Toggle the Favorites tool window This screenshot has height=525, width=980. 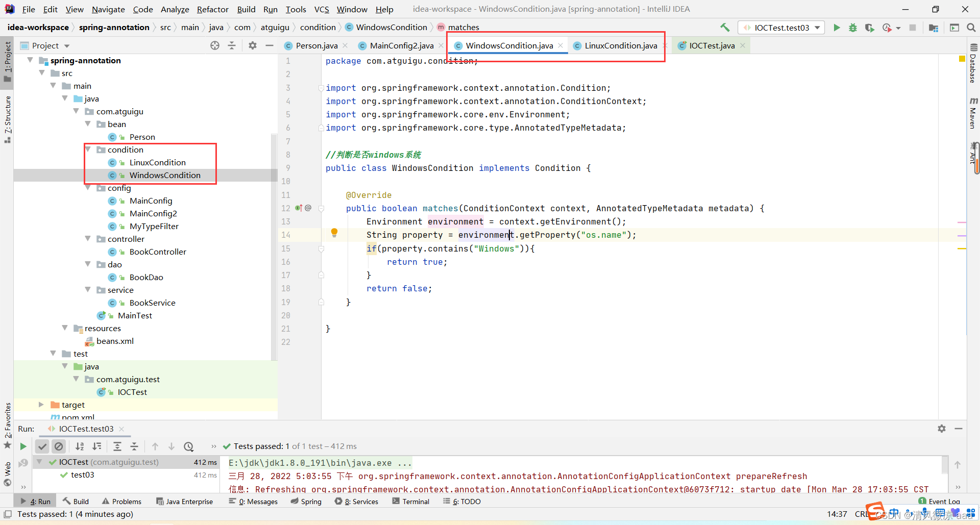pyautogui.click(x=8, y=425)
